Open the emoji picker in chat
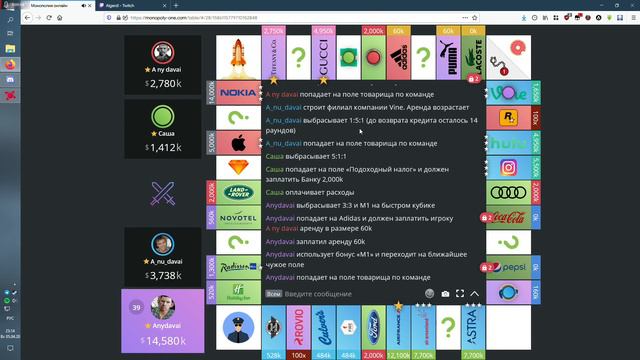This screenshot has width=640, height=360. click(429, 293)
